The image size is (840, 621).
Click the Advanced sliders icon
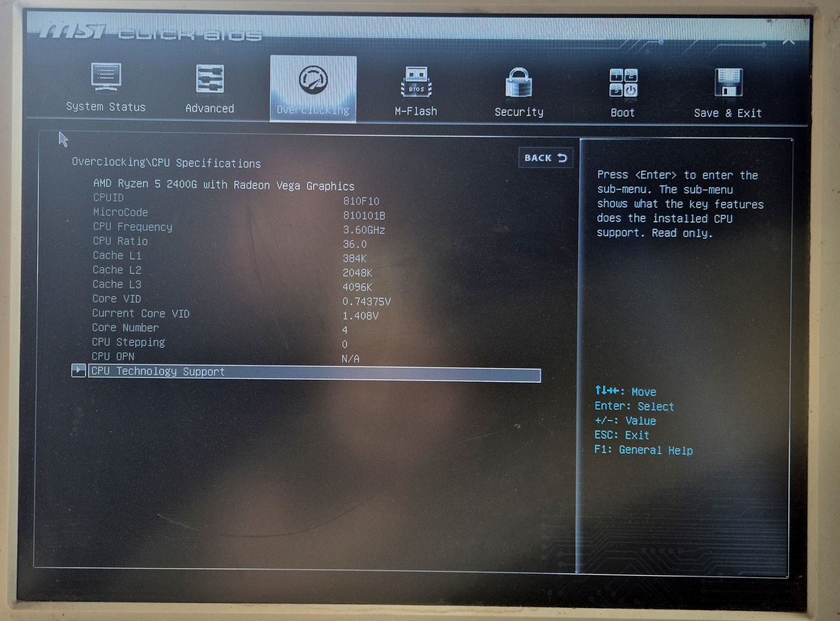click(x=210, y=79)
